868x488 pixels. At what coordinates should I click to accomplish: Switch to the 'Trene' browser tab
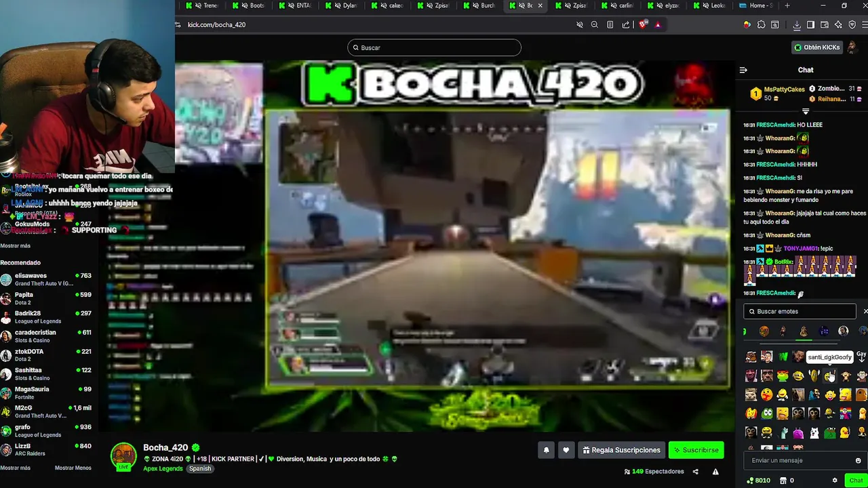click(x=202, y=5)
